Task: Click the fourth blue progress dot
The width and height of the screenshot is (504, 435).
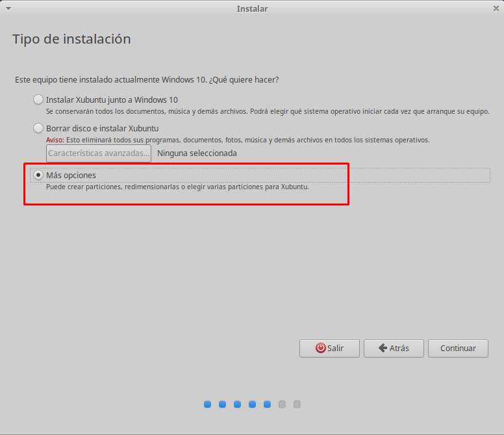Action: click(x=252, y=404)
